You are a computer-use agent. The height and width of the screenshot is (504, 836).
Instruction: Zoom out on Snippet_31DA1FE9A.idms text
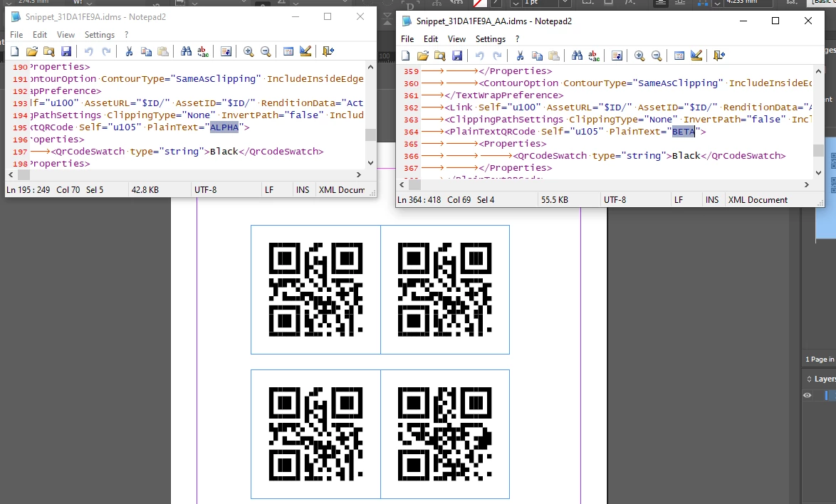pyautogui.click(x=266, y=51)
